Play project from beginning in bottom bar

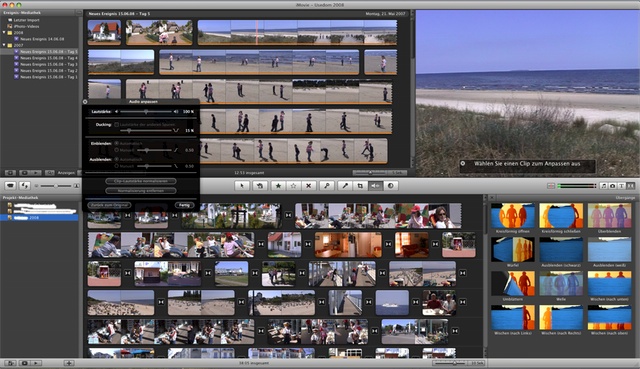(36, 363)
